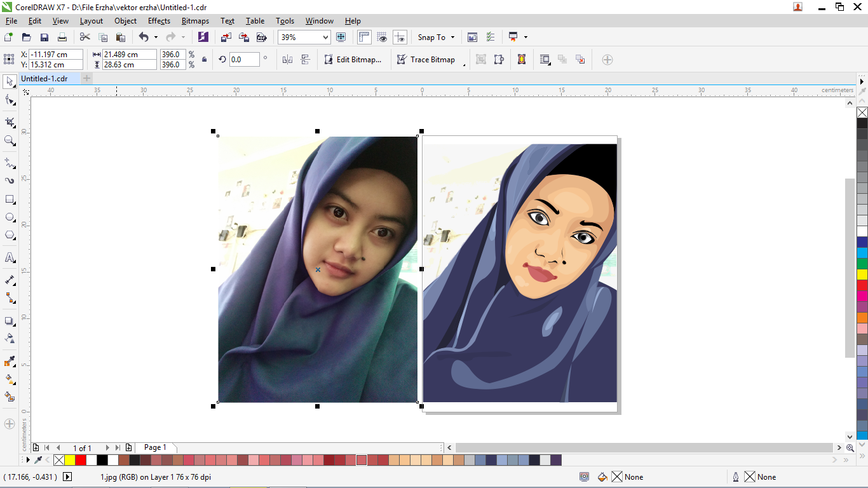This screenshot has width=868, height=488.
Task: Toggle the lock ratio padlock
Action: pyautogui.click(x=204, y=60)
